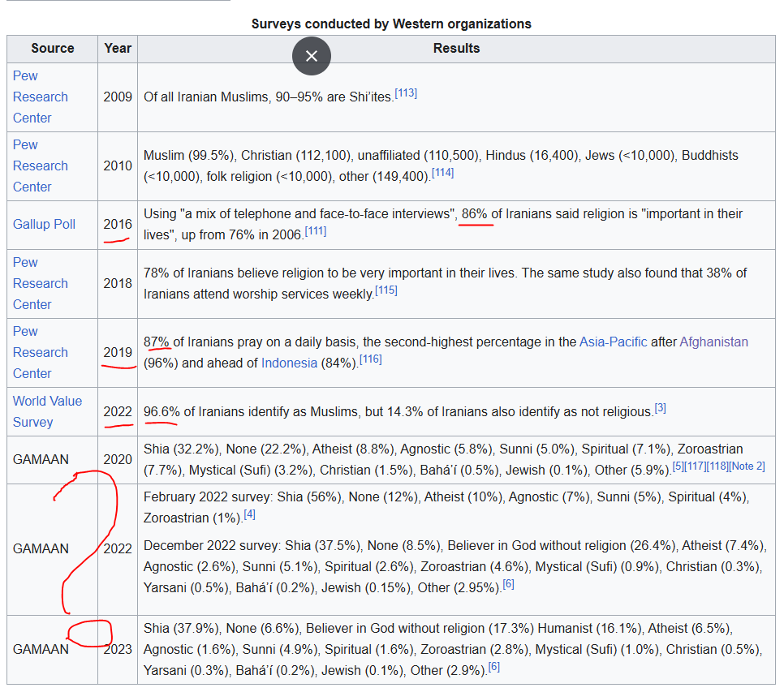This screenshot has width=784, height=692.
Task: Click '96.6%' in World Value Survey result
Action: pos(162,412)
